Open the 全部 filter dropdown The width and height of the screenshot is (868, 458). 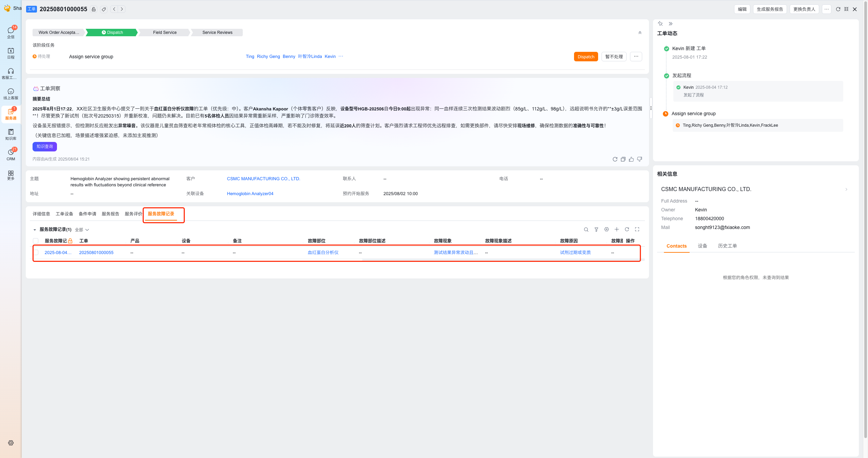coord(82,230)
